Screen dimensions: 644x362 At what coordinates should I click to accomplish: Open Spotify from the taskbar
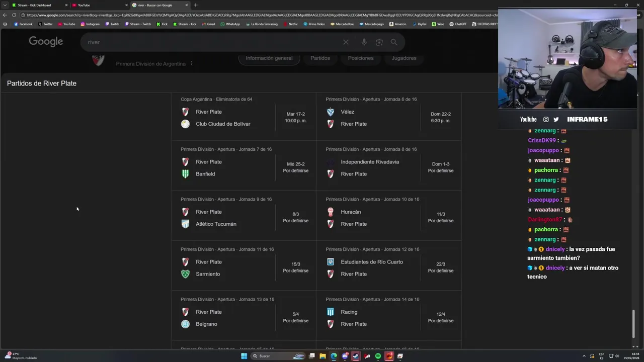[x=378, y=356]
